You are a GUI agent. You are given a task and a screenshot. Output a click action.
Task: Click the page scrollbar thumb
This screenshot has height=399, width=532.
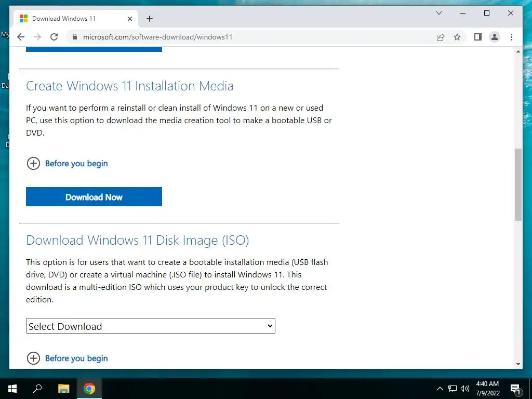click(x=518, y=185)
